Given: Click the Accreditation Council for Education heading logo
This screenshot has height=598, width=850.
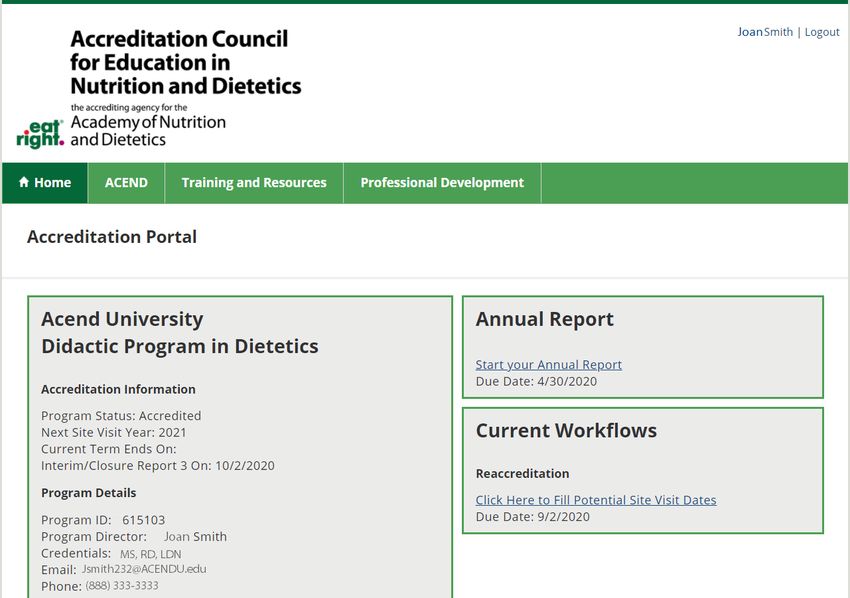Looking at the screenshot, I should click(x=185, y=62).
